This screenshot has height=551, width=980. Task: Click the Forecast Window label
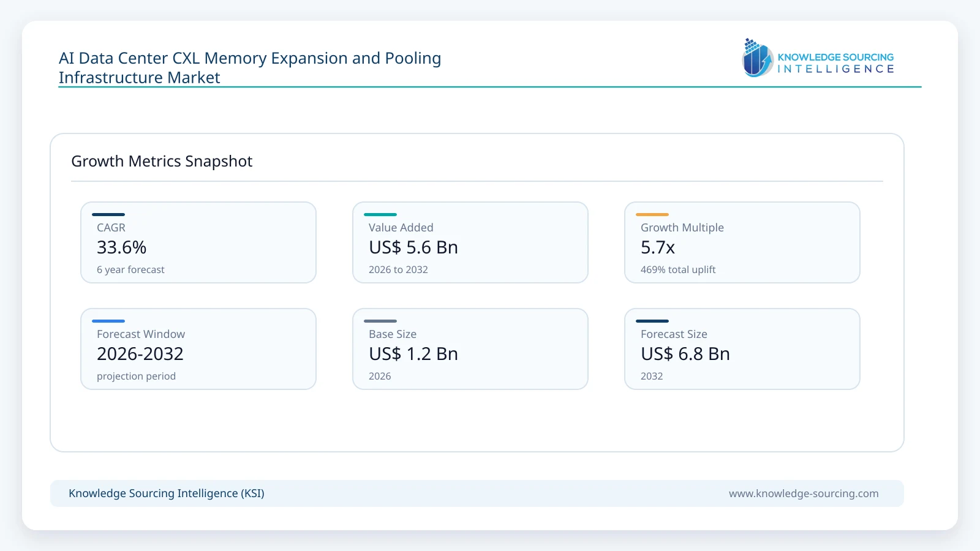(141, 334)
